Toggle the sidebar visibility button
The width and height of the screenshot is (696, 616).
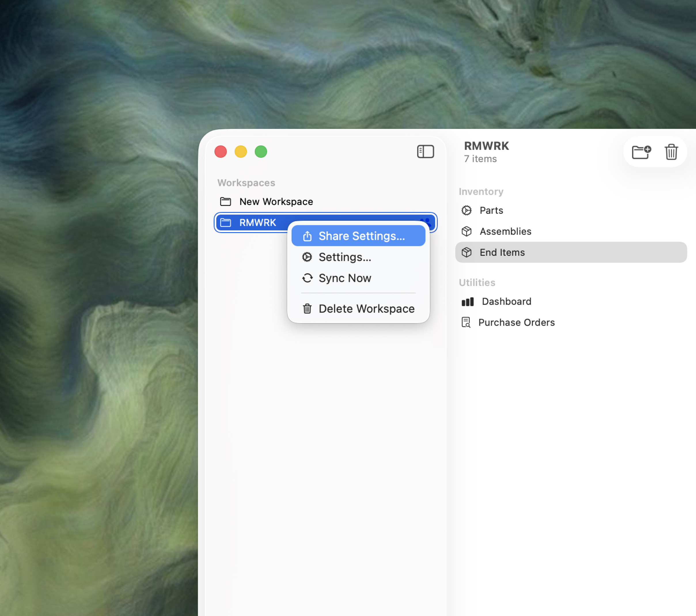tap(425, 151)
